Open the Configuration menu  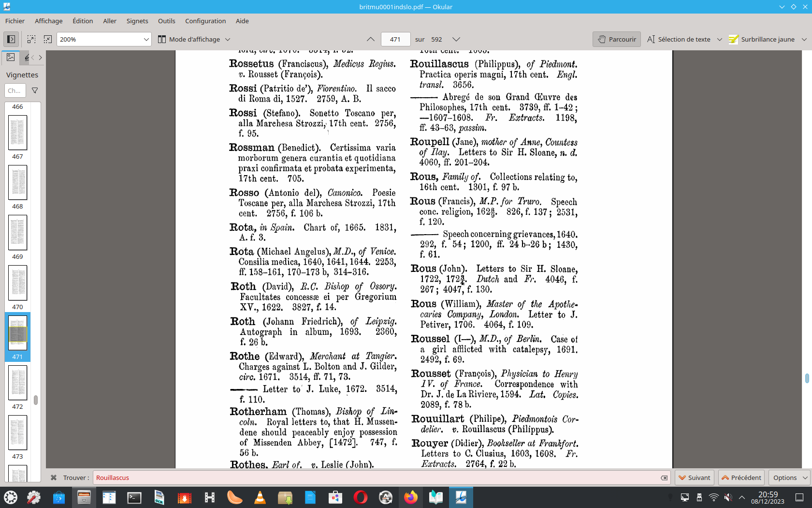pos(205,21)
